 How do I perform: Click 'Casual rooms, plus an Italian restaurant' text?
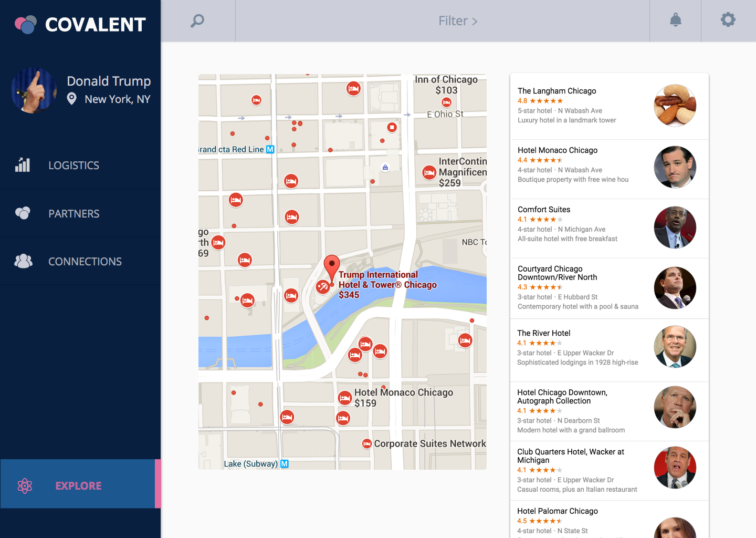577,490
